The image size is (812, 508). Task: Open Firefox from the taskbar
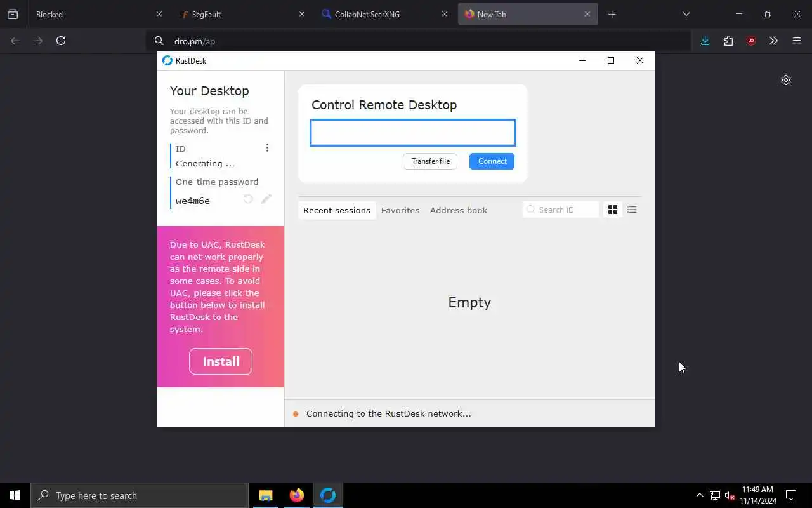[297, 495]
